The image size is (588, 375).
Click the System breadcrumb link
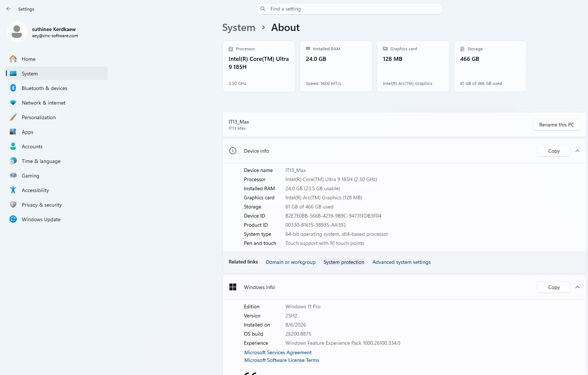pos(239,28)
